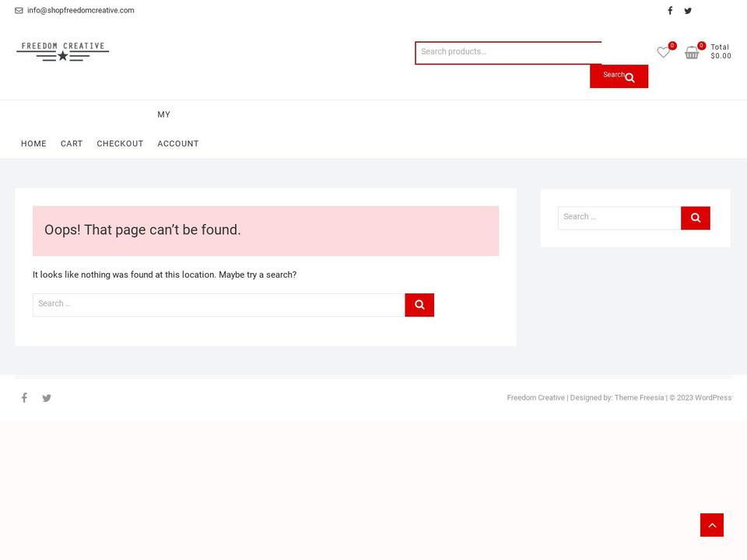Click the 'Oops! That page can't be found.' heading
747x560 pixels.
142,230
